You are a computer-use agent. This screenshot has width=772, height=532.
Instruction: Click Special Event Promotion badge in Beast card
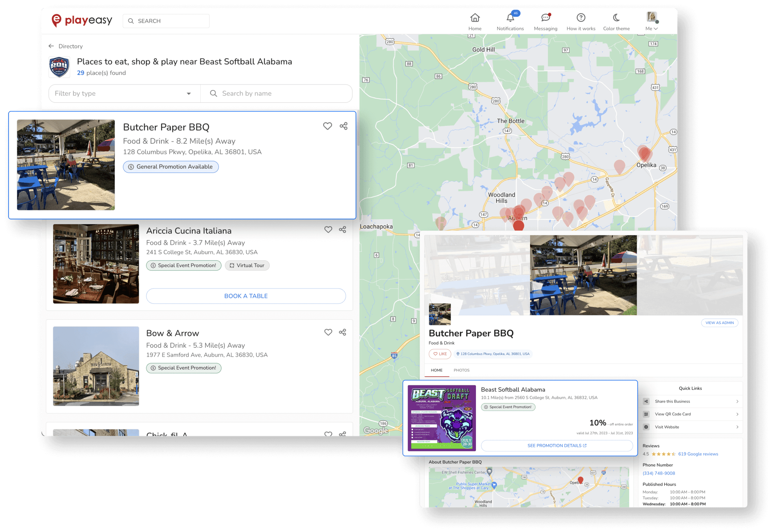tap(508, 407)
